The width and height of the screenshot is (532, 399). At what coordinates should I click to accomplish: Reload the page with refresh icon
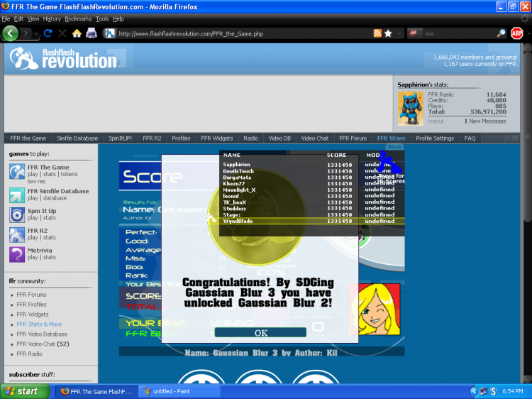click(48, 33)
